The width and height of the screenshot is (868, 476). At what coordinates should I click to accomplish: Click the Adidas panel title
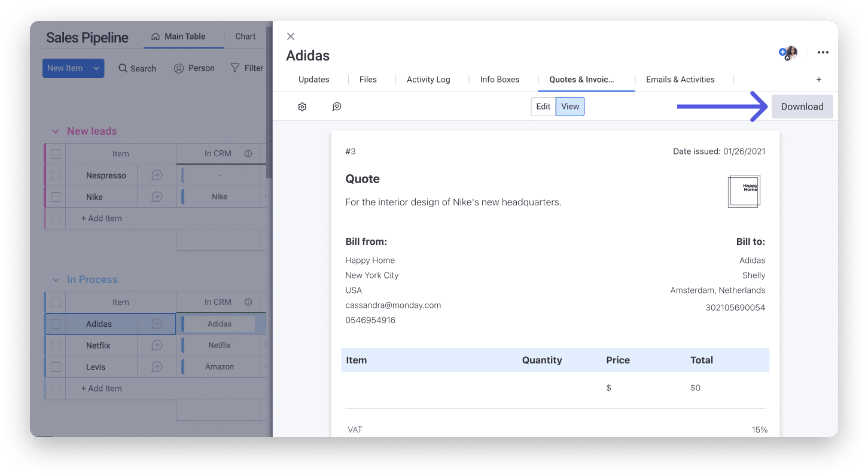308,56
